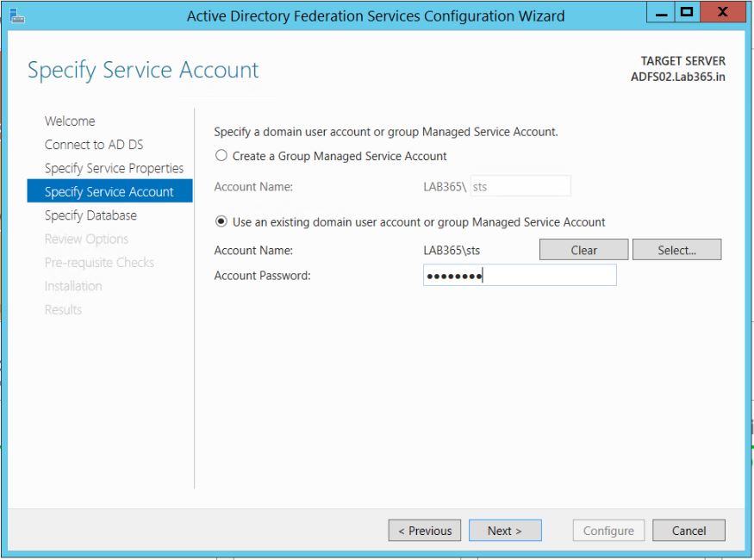Click the disabled Configure button
Viewport: 754px width, 560px height.
point(608,531)
